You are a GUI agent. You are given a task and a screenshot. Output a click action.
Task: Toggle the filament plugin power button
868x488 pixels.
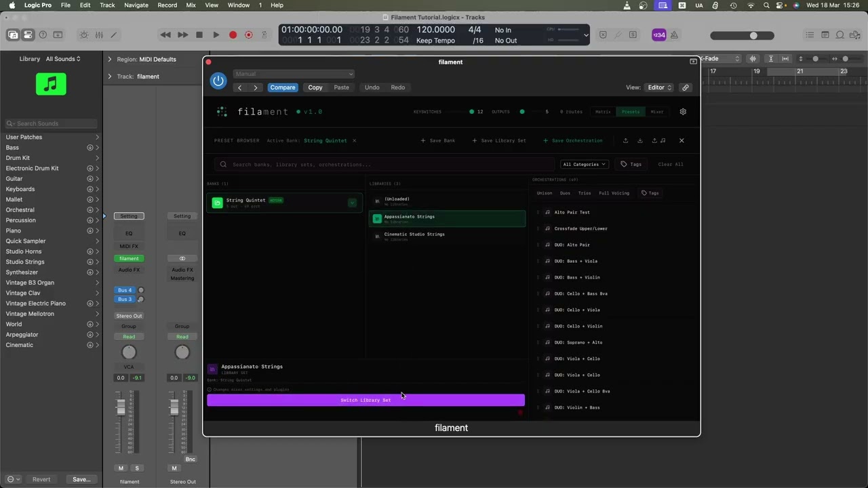click(x=218, y=81)
